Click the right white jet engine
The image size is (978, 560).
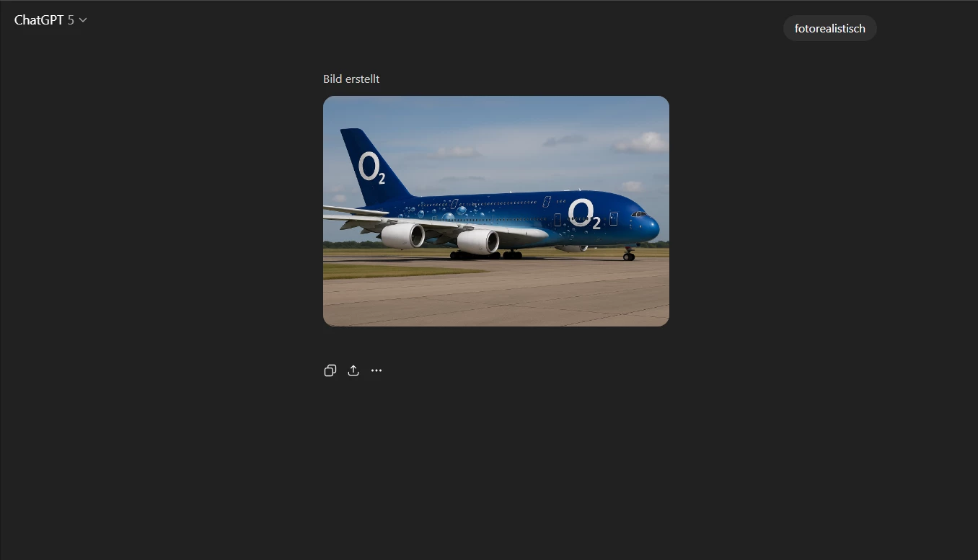tap(478, 242)
